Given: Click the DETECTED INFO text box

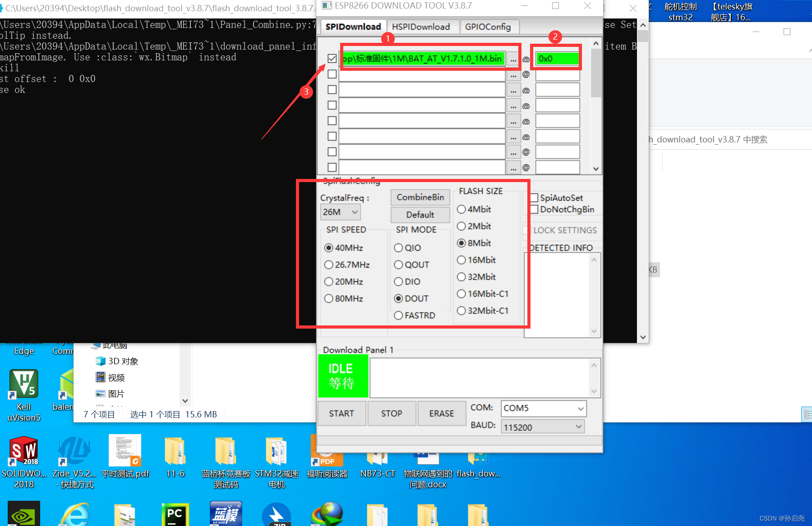Looking at the screenshot, I should [x=558, y=295].
